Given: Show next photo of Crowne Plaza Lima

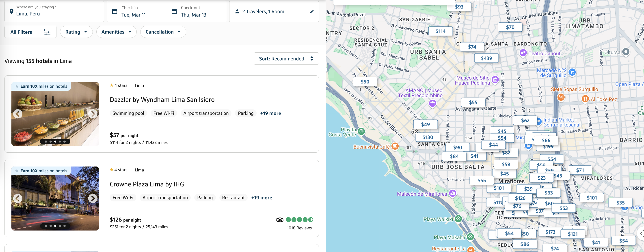Looking at the screenshot, I should [x=93, y=198].
